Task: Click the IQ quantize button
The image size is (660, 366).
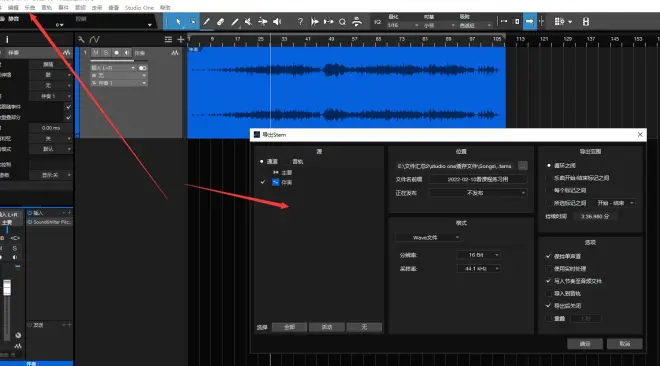Action: [x=378, y=22]
